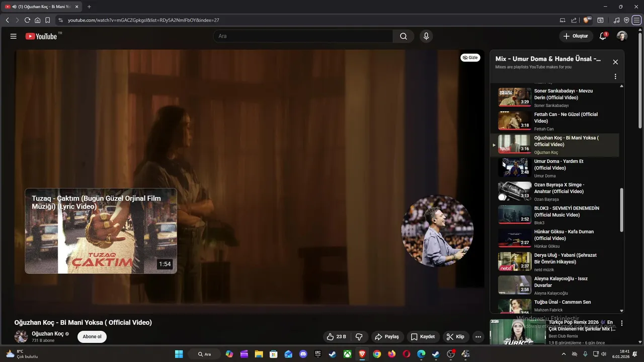Subscribe with Abone ol button
Image resolution: width=644 pixels, height=362 pixels.
pyautogui.click(x=92, y=337)
